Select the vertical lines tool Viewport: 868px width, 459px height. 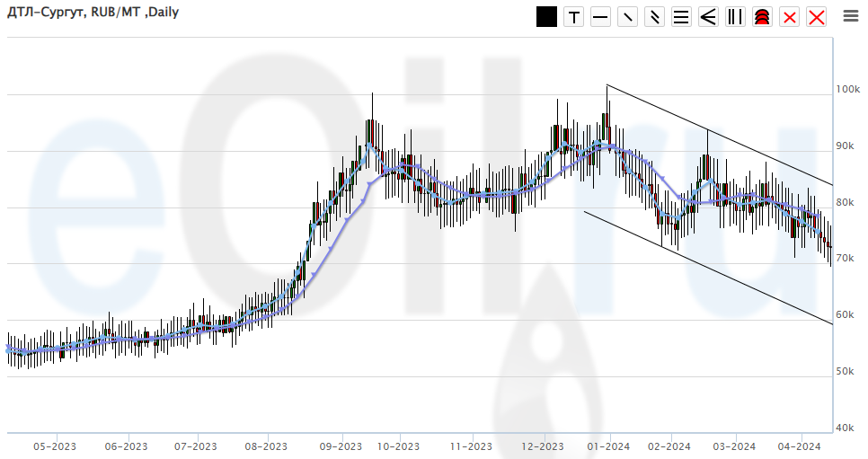(735, 17)
